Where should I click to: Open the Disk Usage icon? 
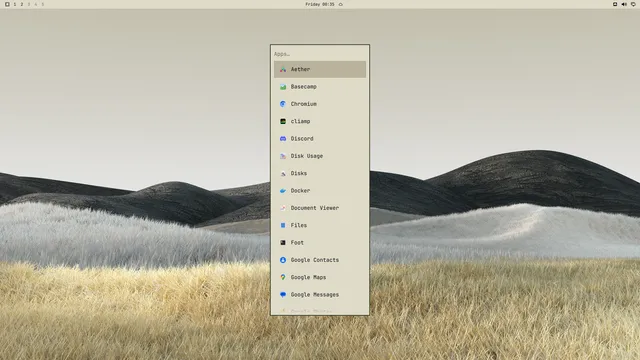283,156
